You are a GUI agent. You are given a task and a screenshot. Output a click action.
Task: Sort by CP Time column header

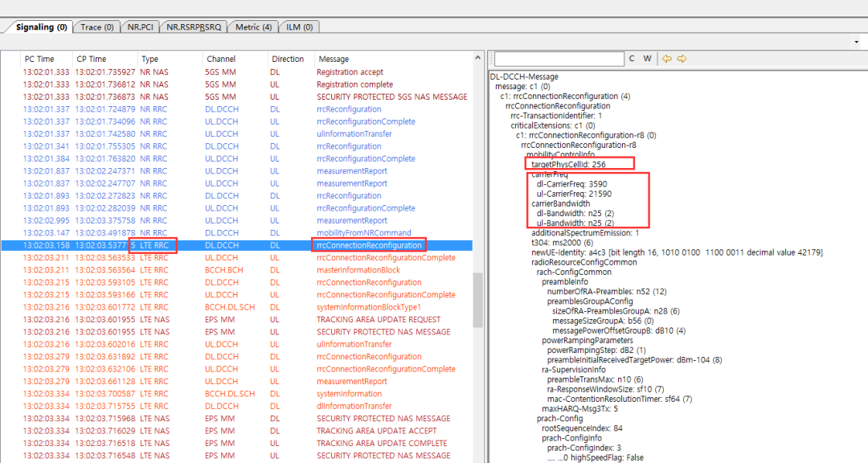click(x=105, y=59)
